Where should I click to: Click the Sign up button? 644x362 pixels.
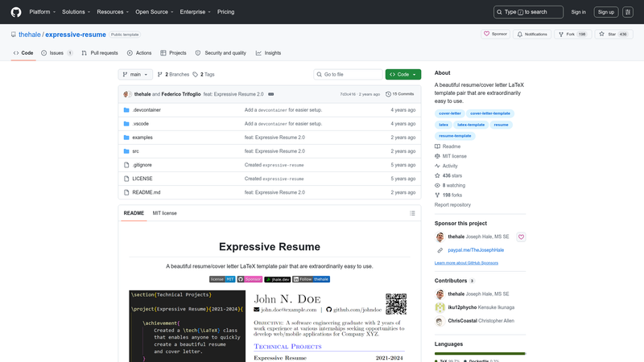pyautogui.click(x=606, y=12)
